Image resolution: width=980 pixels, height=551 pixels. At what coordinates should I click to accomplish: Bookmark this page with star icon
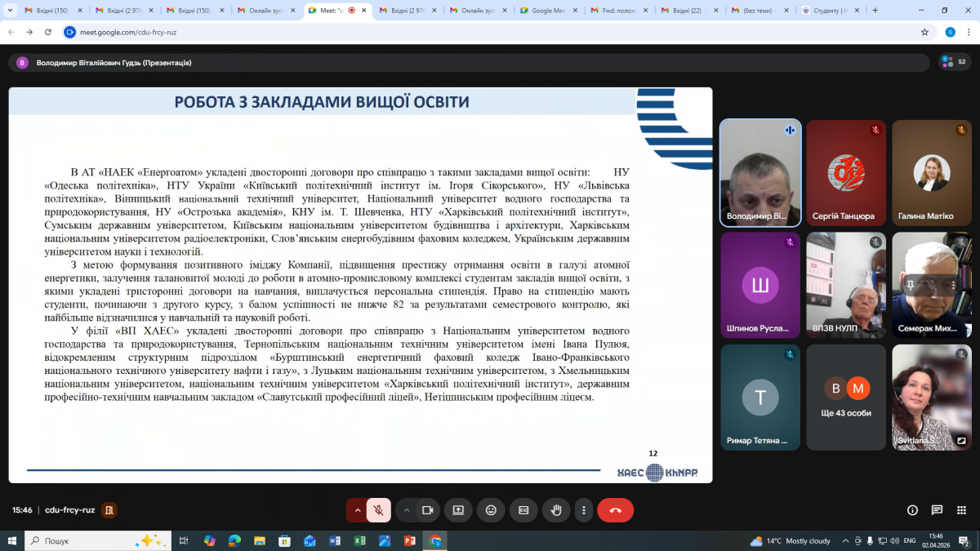[924, 32]
